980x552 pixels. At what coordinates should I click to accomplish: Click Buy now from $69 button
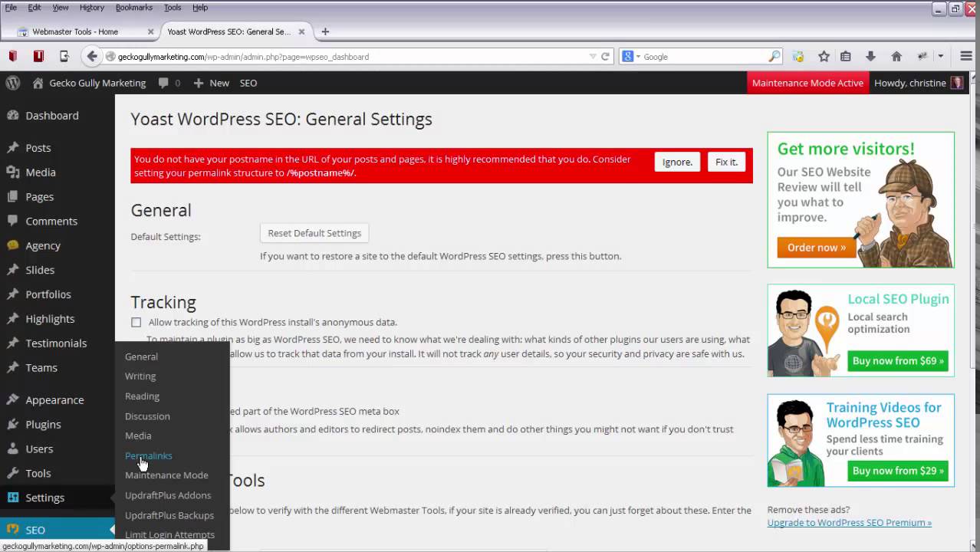pyautogui.click(x=898, y=360)
